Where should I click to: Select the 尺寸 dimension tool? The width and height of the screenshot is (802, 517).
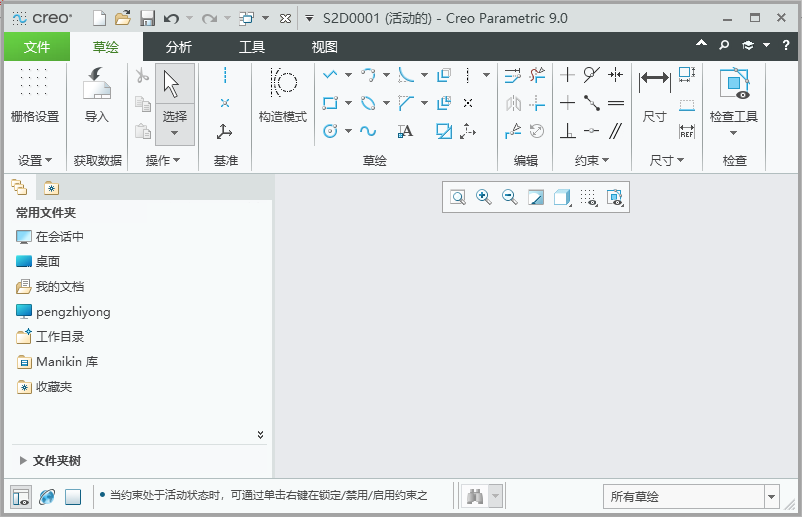(x=654, y=95)
